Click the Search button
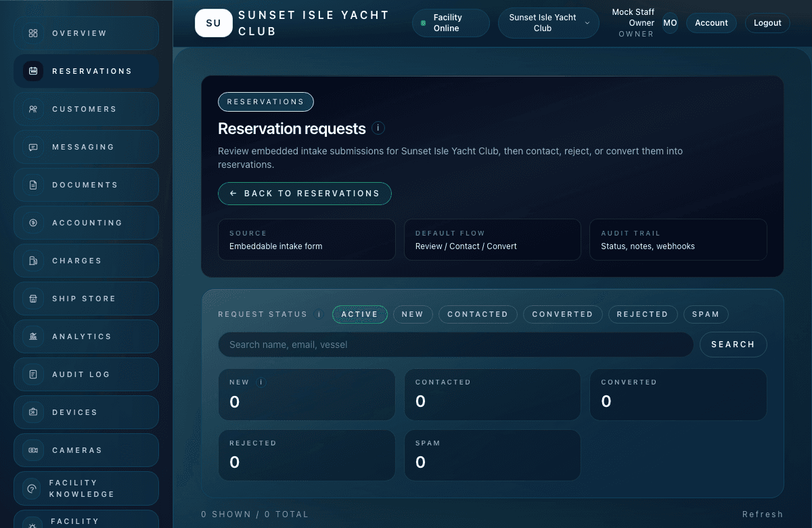Image resolution: width=812 pixels, height=528 pixels. pyautogui.click(x=733, y=345)
